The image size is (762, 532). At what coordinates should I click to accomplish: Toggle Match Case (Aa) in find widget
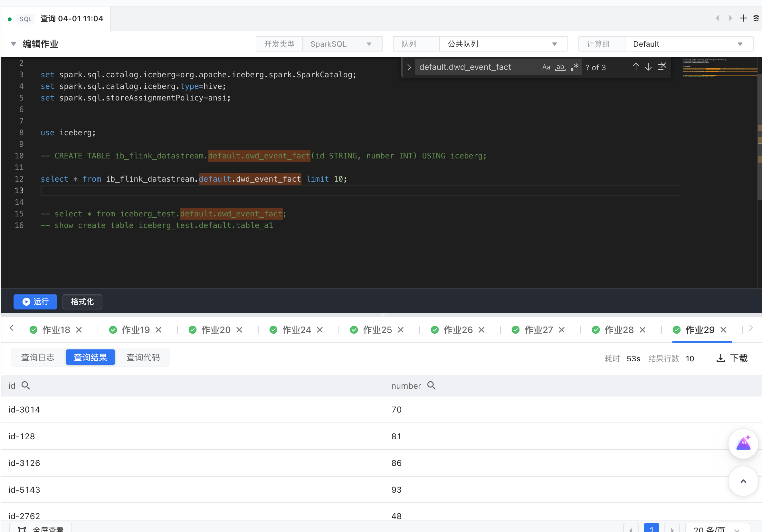[546, 67]
